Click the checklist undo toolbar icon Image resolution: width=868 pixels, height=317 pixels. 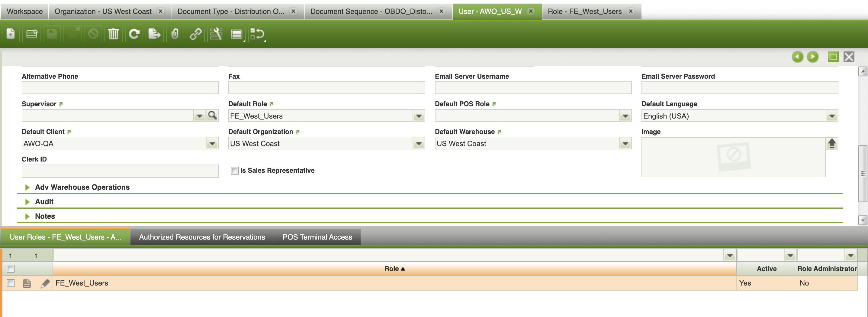(257, 34)
